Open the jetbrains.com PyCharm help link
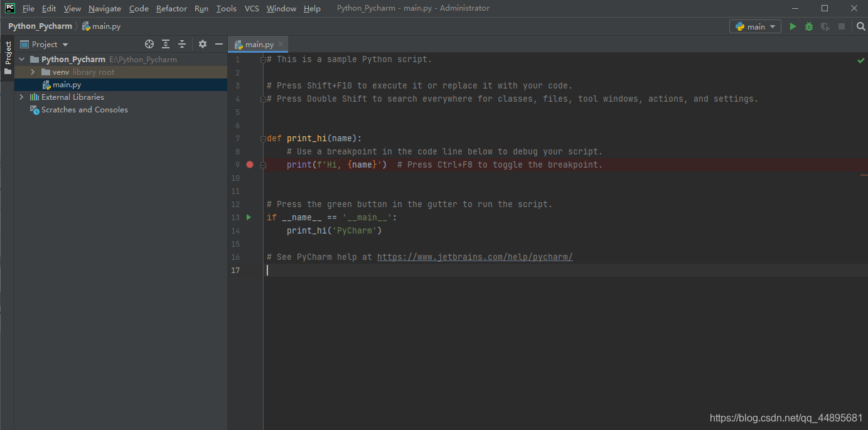The width and height of the screenshot is (868, 430). point(475,257)
